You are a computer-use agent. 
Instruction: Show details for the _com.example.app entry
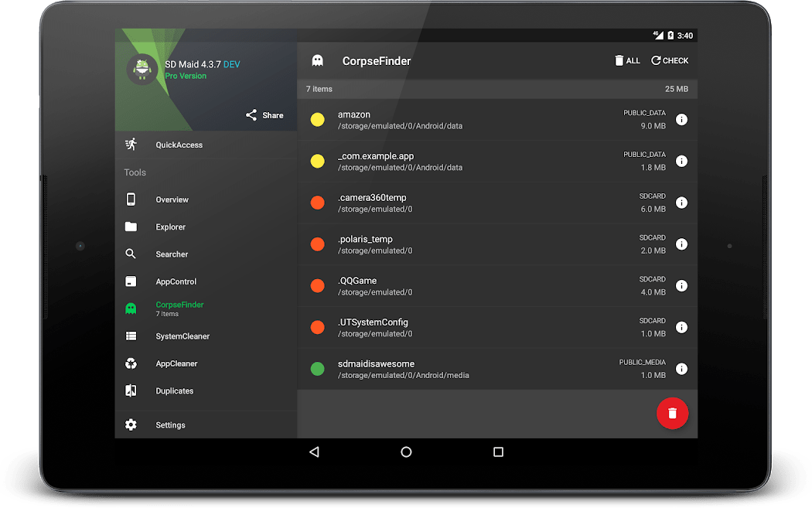681,161
